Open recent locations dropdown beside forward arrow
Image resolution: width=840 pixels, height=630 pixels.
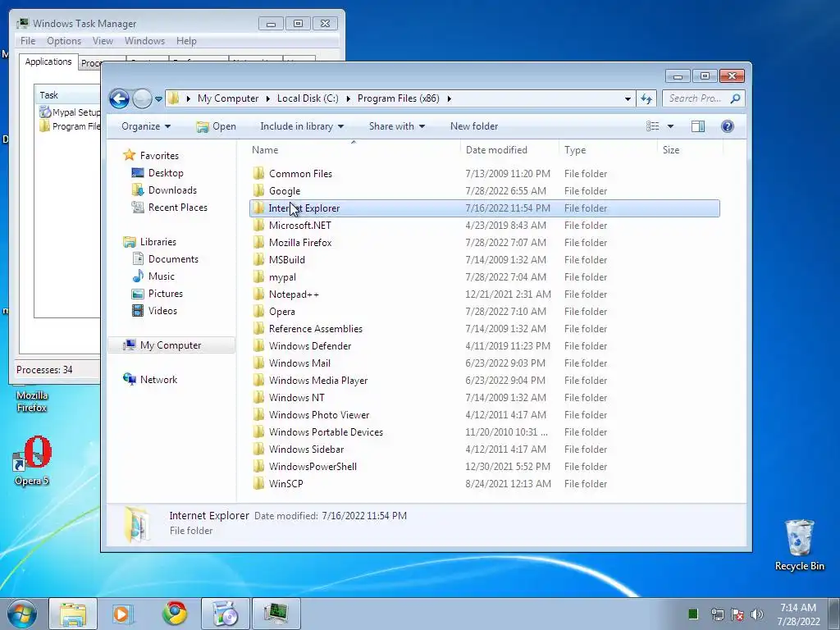click(158, 98)
